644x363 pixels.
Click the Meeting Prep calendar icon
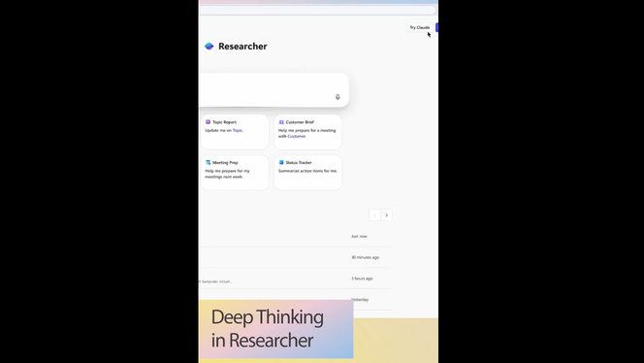(x=208, y=162)
